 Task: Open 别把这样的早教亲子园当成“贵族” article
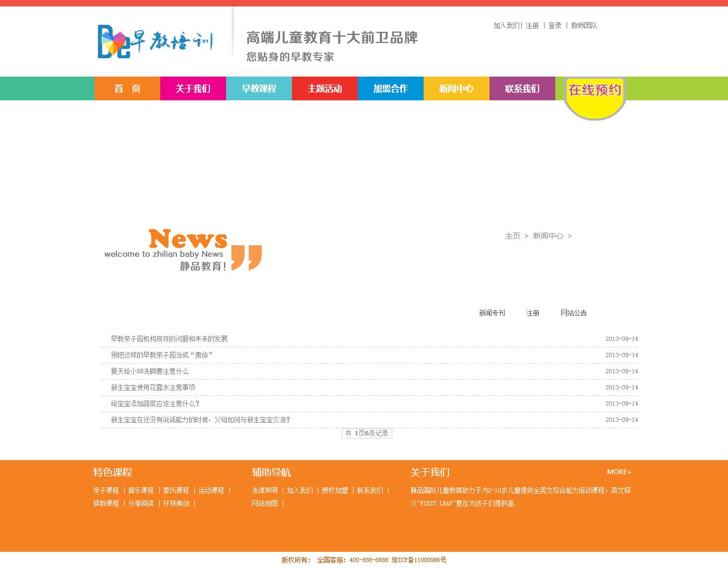click(161, 355)
